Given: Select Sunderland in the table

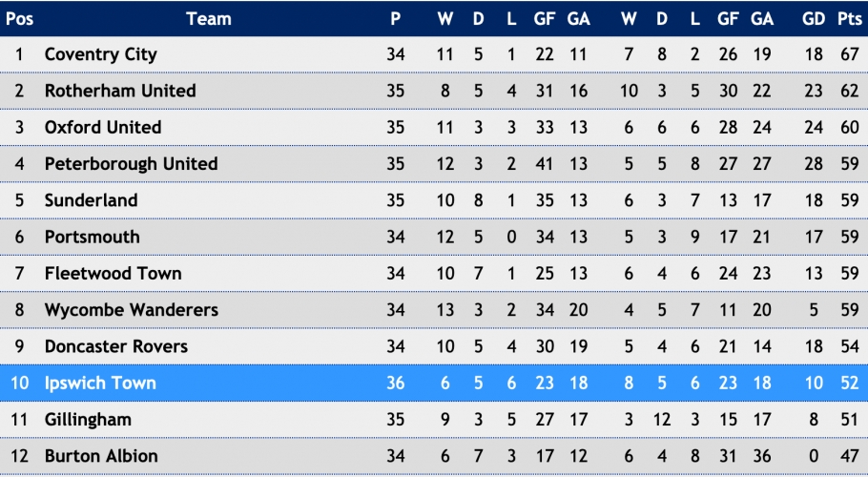Looking at the screenshot, I should (91, 200).
